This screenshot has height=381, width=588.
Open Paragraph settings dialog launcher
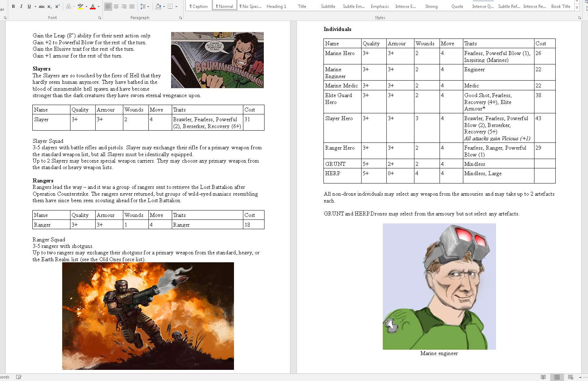[180, 18]
